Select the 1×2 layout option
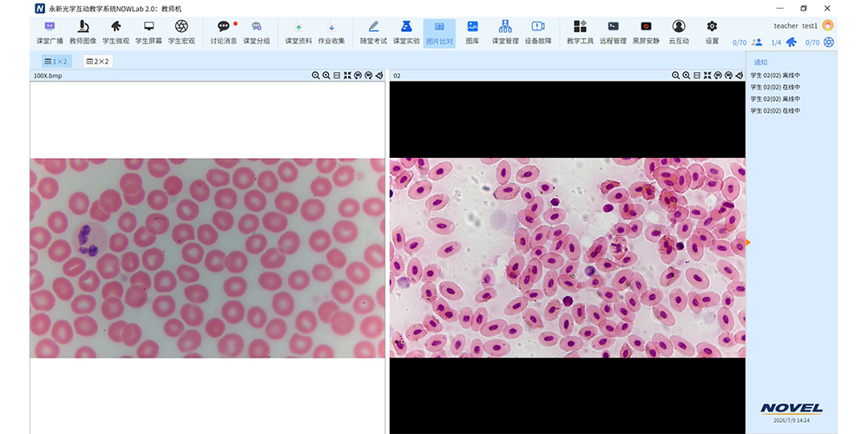Viewport: 868px width, 434px height. click(56, 62)
